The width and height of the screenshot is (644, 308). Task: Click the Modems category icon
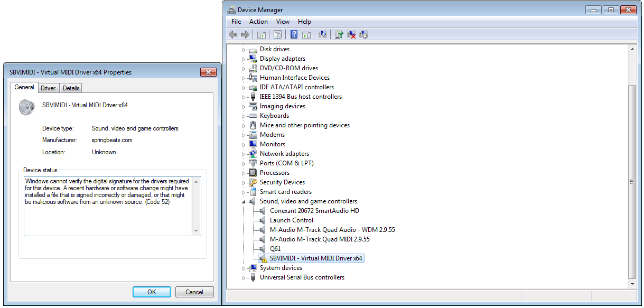tap(253, 135)
